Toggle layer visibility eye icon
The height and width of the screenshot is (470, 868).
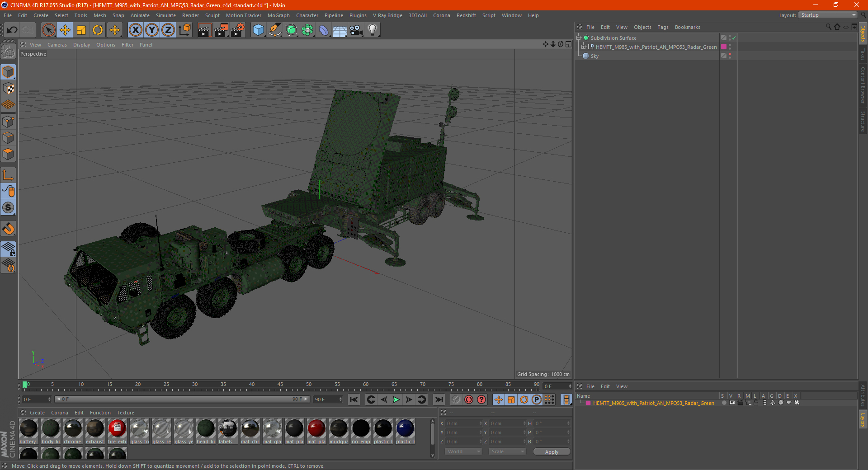pyautogui.click(x=732, y=403)
